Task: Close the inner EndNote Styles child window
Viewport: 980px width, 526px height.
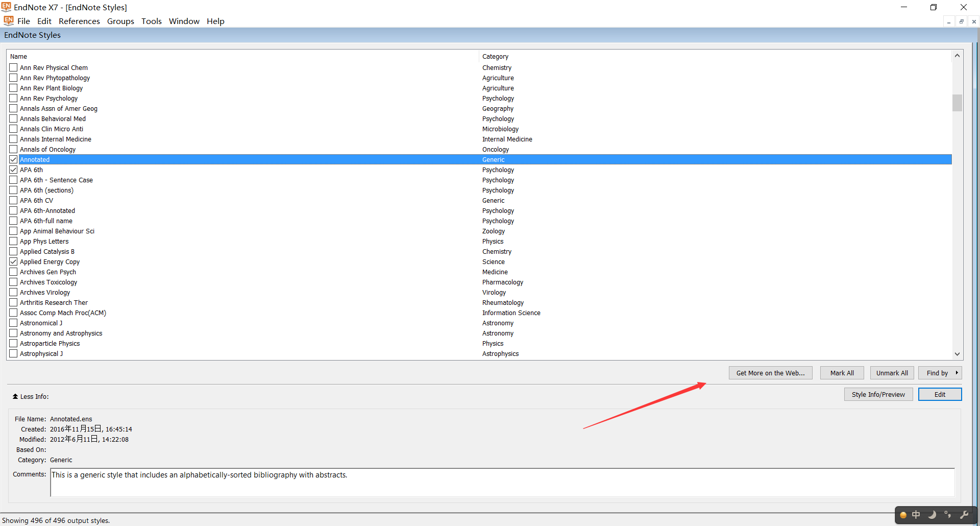Action: pos(974,21)
